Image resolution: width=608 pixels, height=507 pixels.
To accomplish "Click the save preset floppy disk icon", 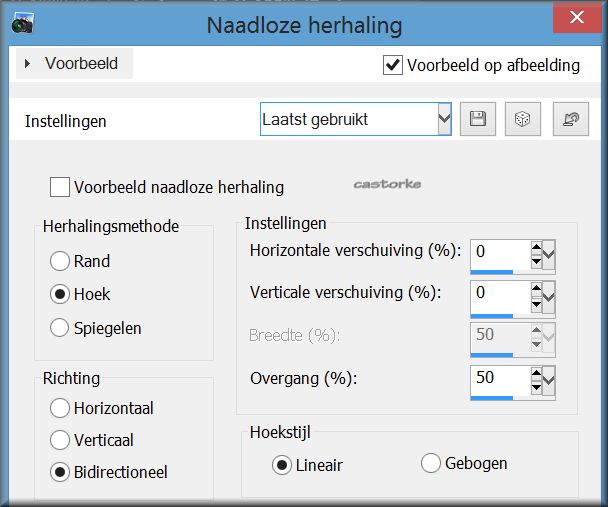I will (478, 119).
